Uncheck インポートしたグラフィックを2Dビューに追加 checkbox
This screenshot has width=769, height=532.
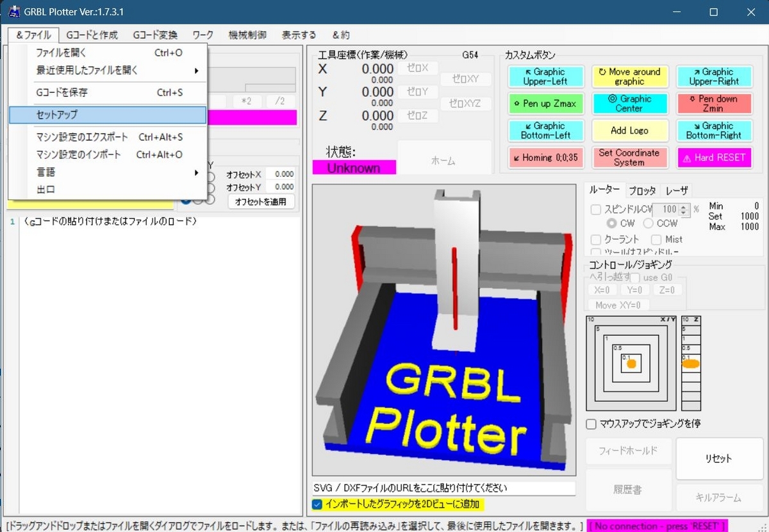[x=317, y=504]
